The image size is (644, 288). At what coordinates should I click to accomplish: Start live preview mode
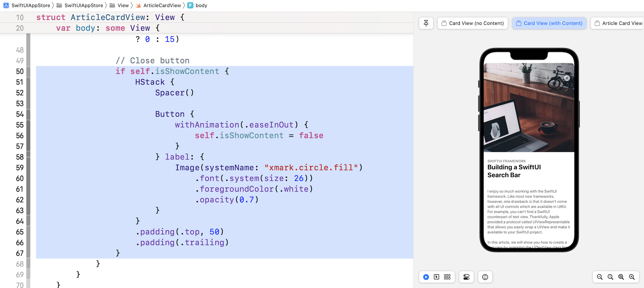point(426,277)
